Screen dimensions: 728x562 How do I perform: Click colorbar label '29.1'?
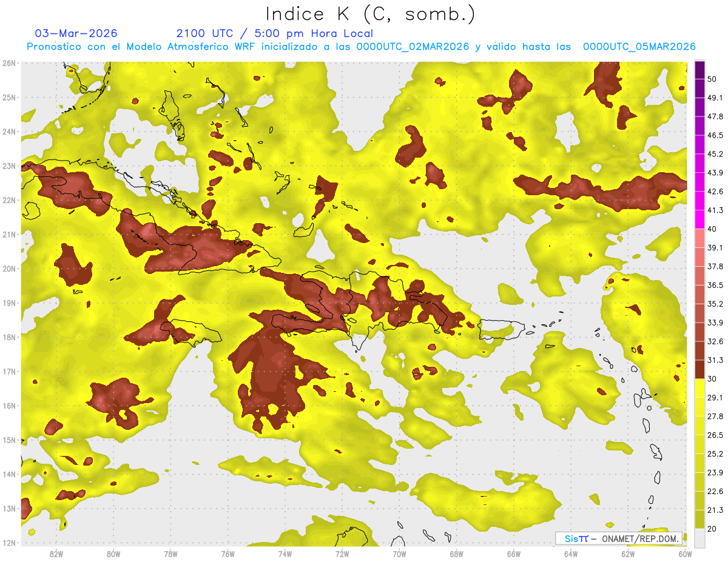click(x=715, y=398)
